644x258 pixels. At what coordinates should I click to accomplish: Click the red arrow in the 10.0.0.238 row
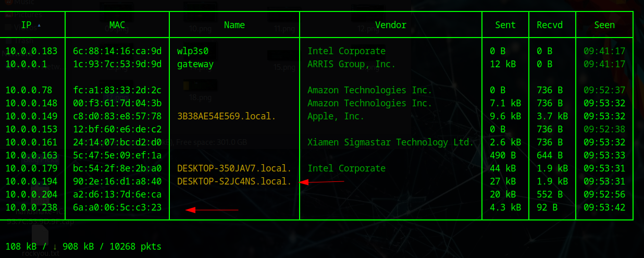tap(212, 210)
